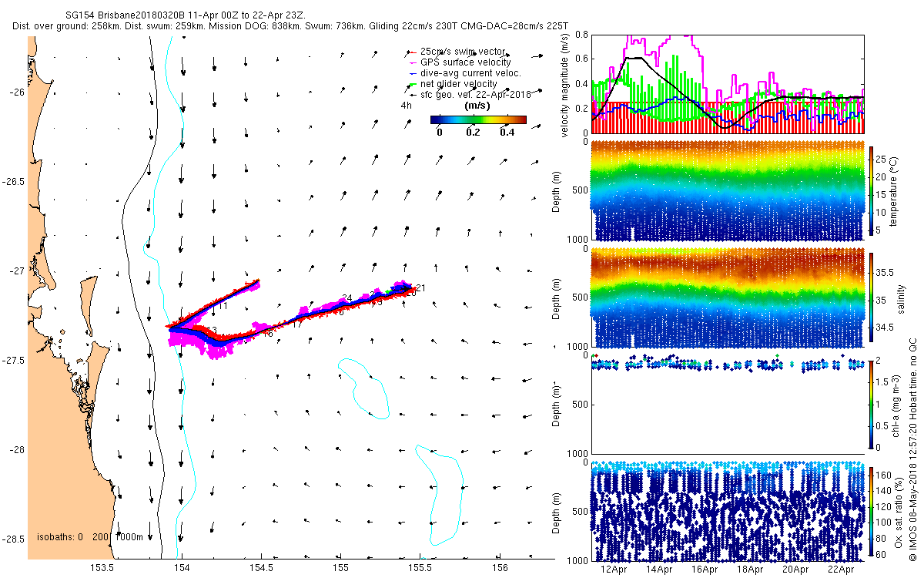The height and width of the screenshot is (578, 924).
Task: Click day marker '24' on the glider track
Action: point(346,298)
